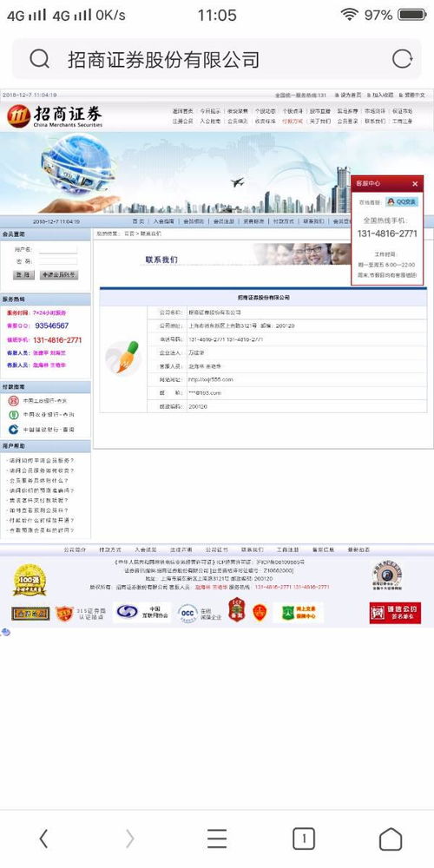The height and width of the screenshot is (868, 434).
Task: Click 工商注册 in footer navigation
Action: pyautogui.click(x=287, y=549)
